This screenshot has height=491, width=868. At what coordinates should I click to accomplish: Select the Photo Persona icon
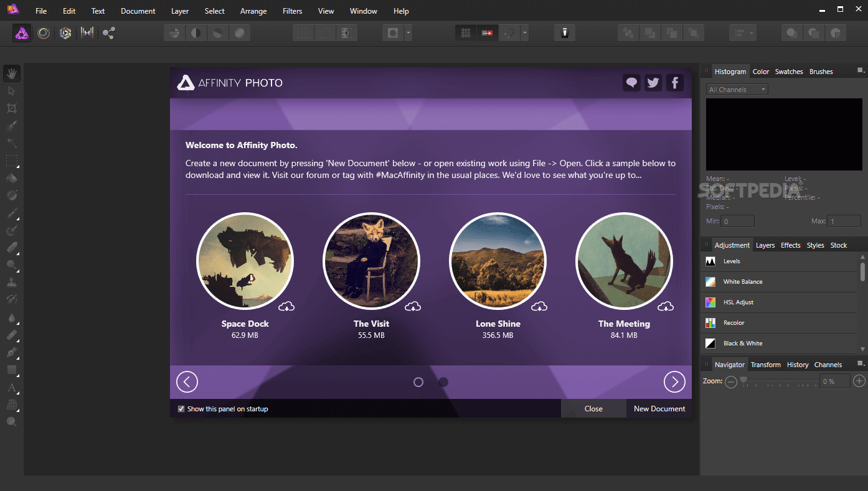point(22,33)
